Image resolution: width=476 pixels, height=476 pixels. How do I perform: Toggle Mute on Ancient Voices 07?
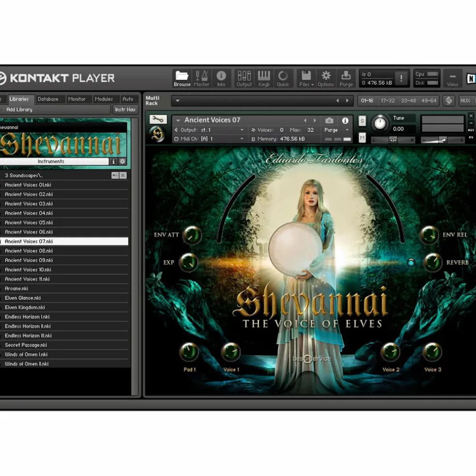click(x=362, y=138)
